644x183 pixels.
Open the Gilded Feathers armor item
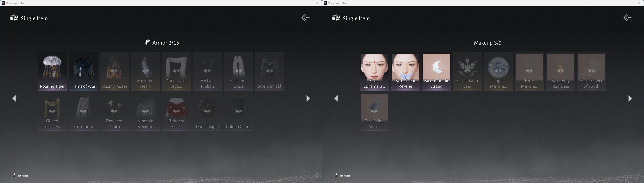pyautogui.click(x=52, y=112)
